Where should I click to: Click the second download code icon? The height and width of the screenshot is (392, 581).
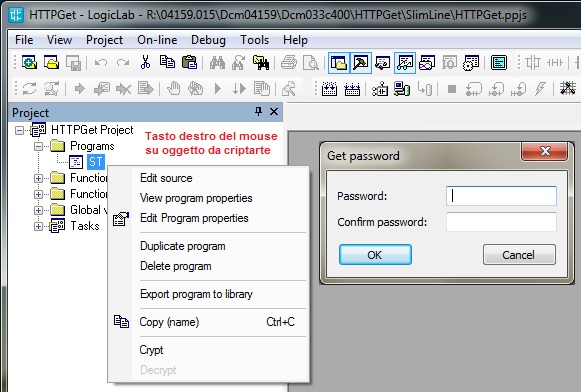click(x=352, y=89)
